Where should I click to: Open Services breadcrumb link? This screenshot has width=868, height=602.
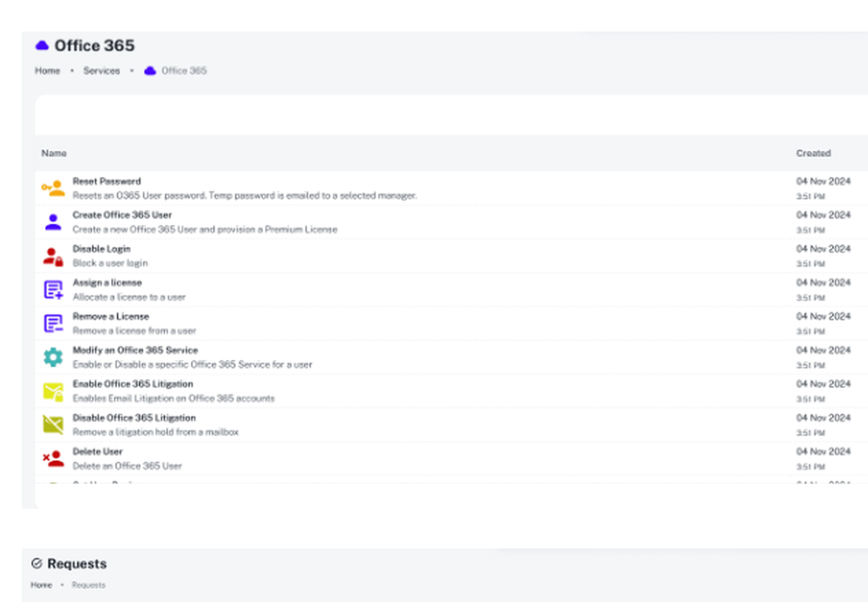(102, 71)
